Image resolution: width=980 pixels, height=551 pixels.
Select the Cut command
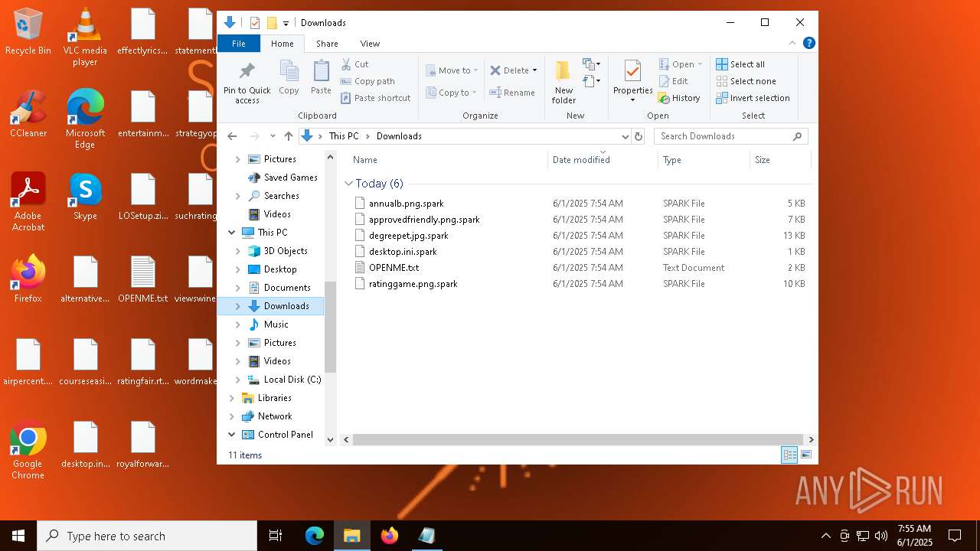point(354,64)
